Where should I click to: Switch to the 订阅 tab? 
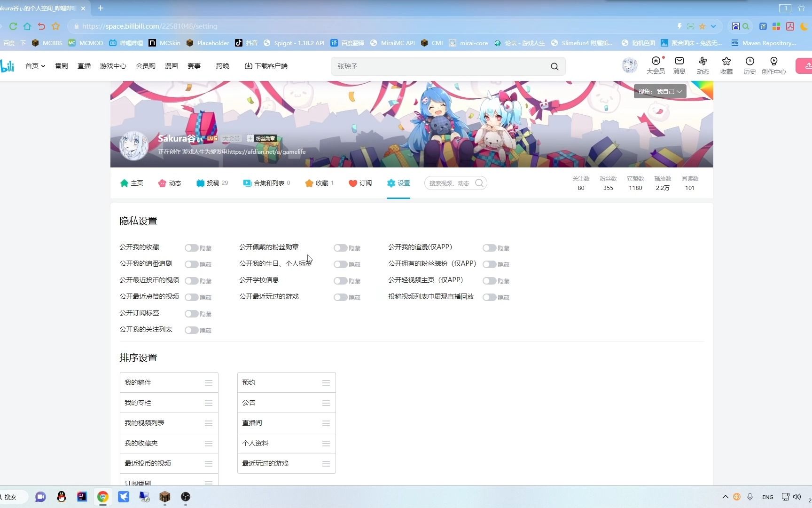(360, 183)
